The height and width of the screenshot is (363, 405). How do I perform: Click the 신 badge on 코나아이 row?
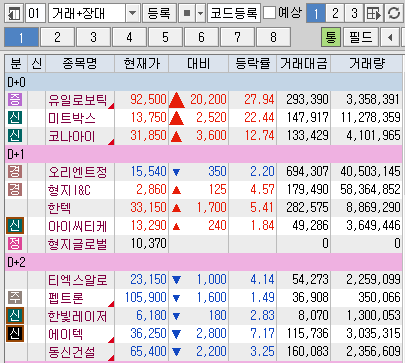point(15,136)
